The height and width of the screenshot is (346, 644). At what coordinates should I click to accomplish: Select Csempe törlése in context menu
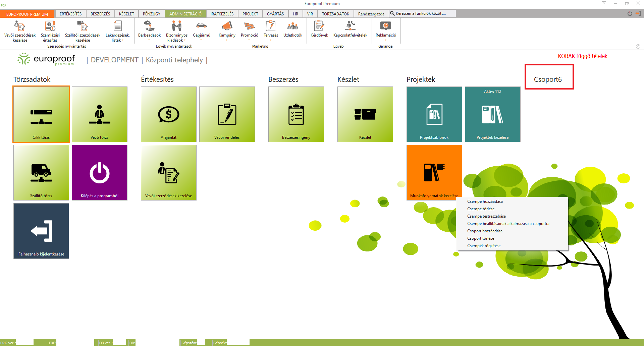coord(481,209)
